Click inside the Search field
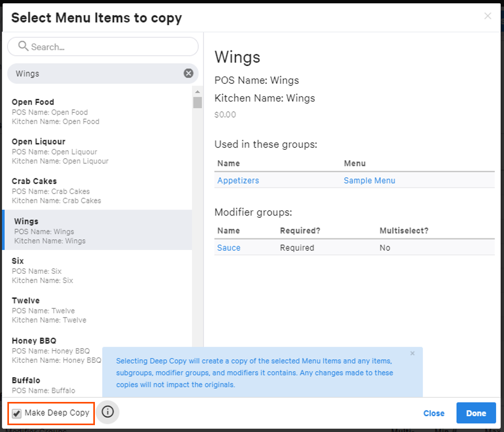This screenshot has width=504, height=432. point(103,46)
